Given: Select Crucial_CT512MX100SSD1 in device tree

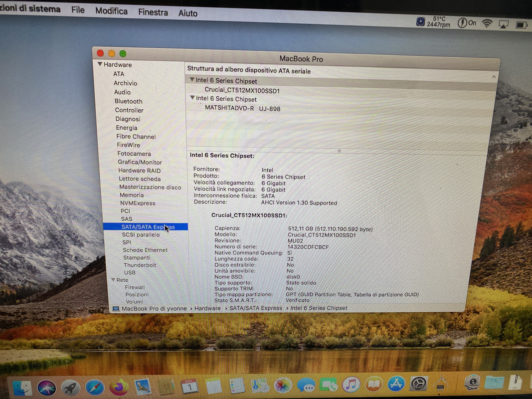Looking at the screenshot, I should pyautogui.click(x=242, y=91).
